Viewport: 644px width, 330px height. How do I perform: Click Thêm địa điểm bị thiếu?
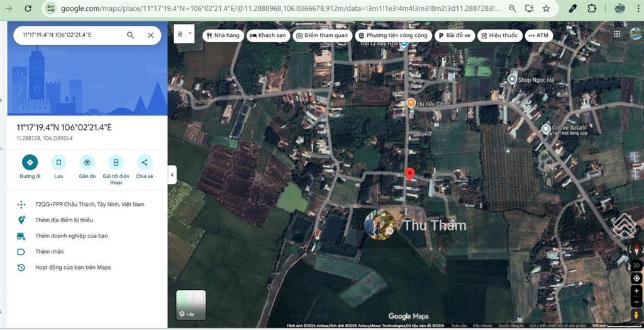(x=64, y=220)
